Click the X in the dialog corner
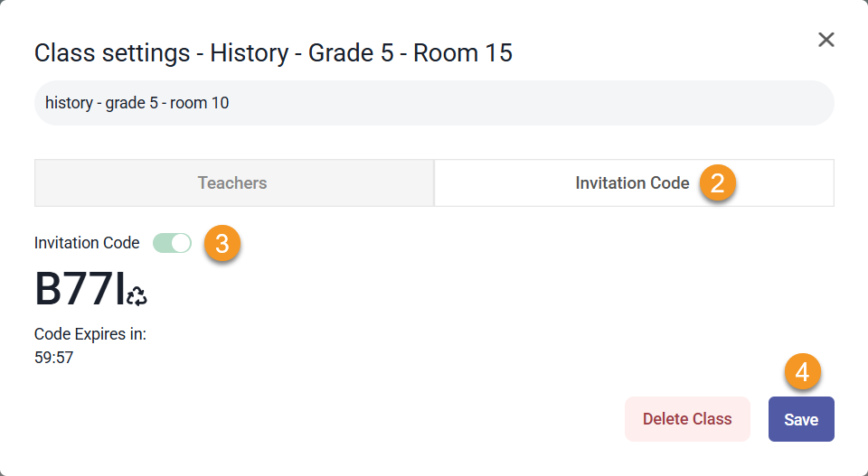This screenshot has height=476, width=868. click(826, 40)
